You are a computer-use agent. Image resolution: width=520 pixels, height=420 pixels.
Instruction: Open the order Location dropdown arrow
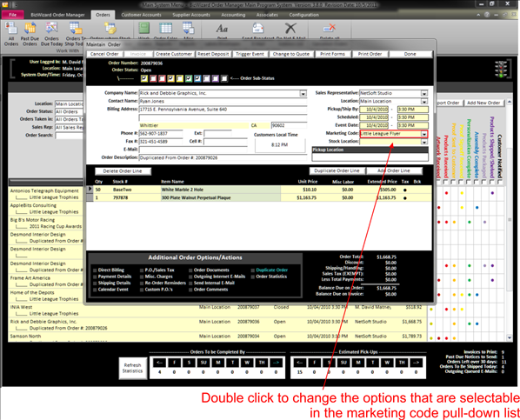click(424, 101)
